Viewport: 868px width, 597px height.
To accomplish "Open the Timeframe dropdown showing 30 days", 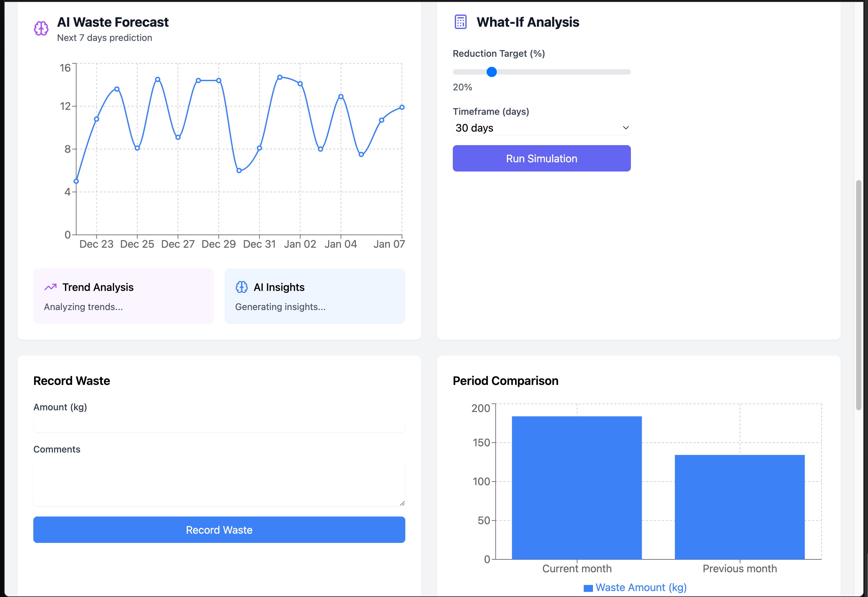I will tap(541, 128).
